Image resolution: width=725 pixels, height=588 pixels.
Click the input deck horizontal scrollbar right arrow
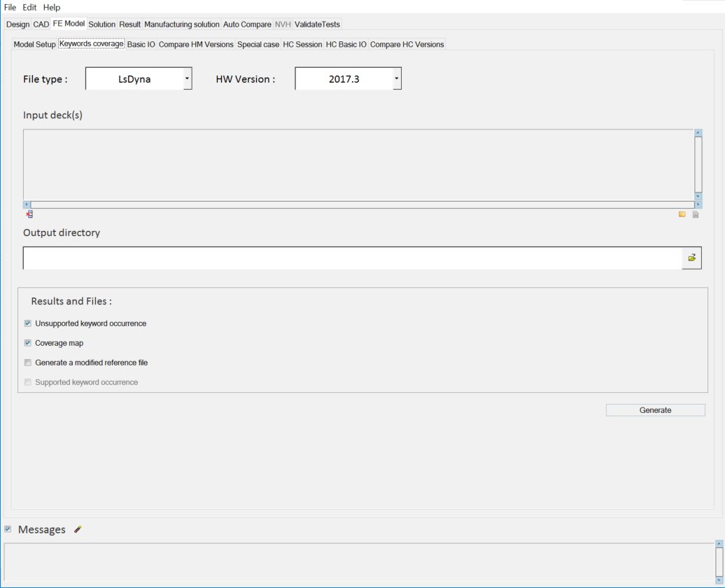698,204
